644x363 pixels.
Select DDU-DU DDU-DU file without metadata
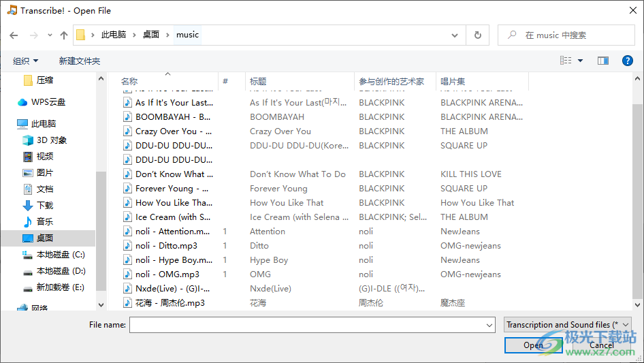point(174,159)
